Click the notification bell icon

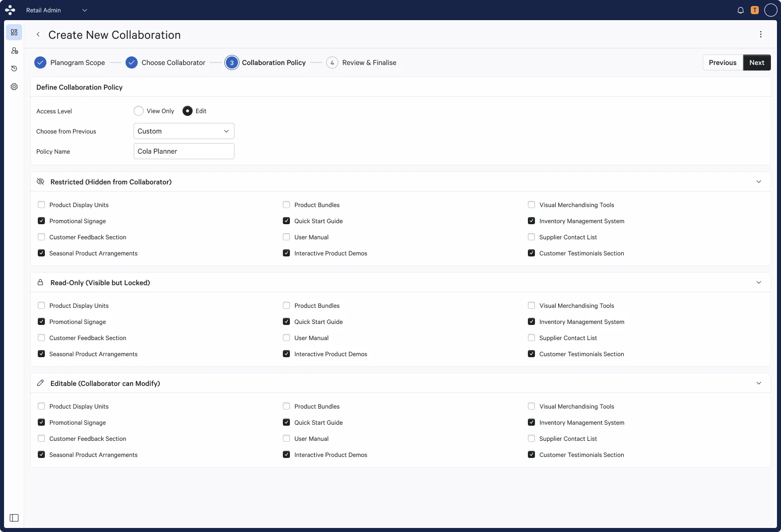(741, 10)
